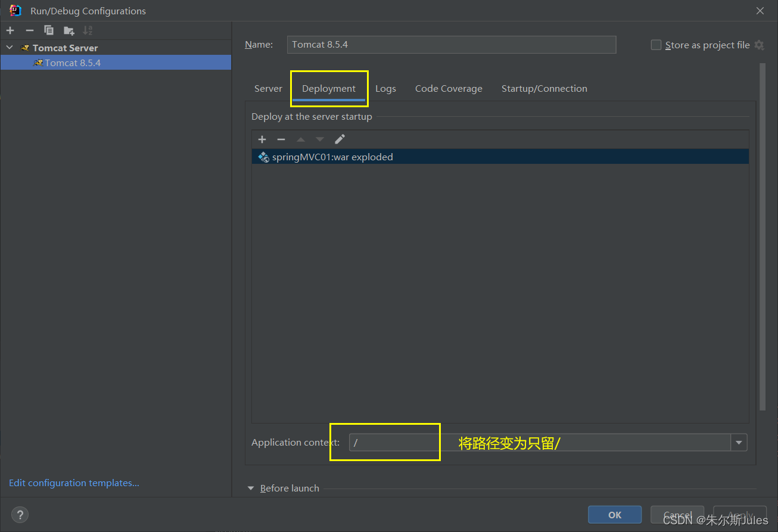Screen dimensions: 778x532
Task: Switch to the Code Coverage tab
Action: tap(449, 89)
